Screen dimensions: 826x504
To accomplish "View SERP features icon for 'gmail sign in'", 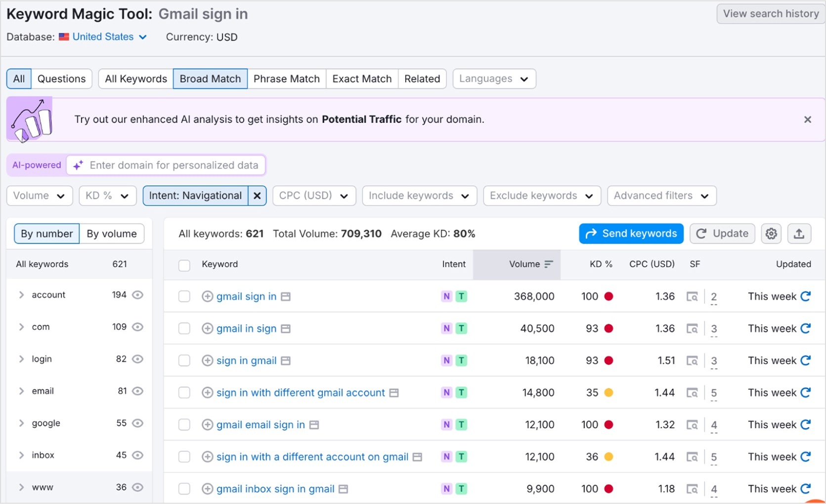I will (x=692, y=296).
